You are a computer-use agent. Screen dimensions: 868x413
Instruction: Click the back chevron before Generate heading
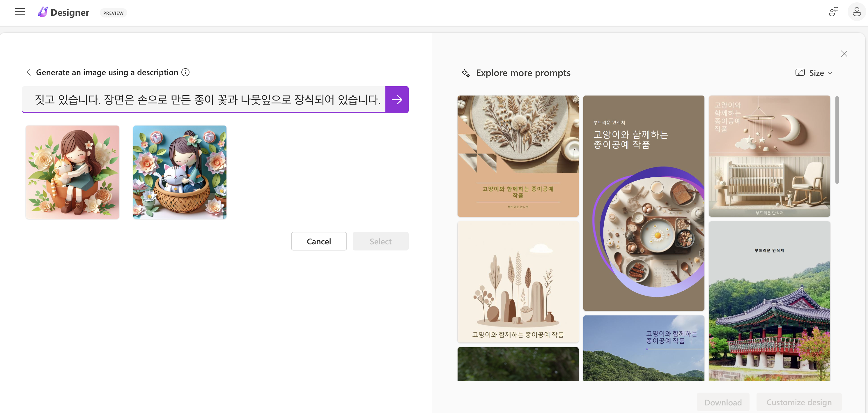click(x=29, y=72)
